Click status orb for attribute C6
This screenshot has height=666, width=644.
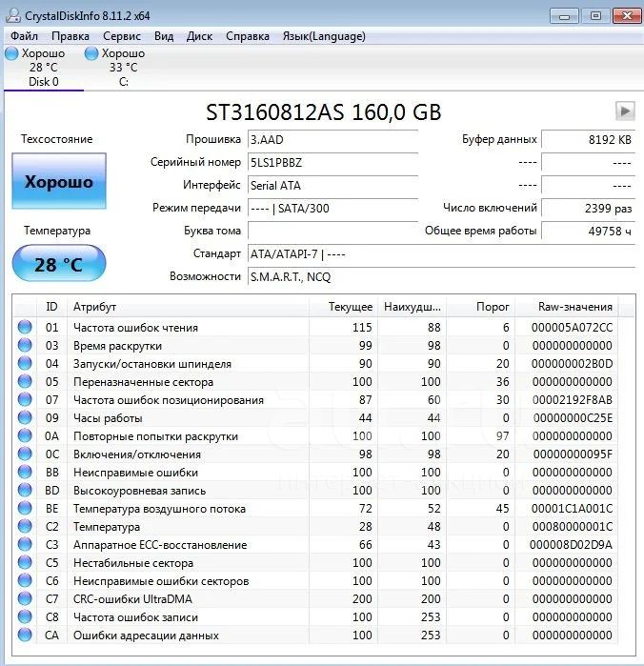pos(25,580)
